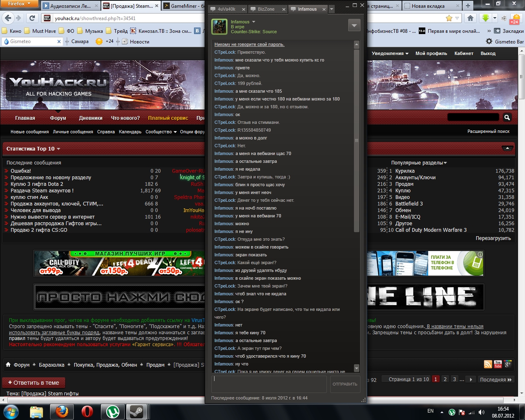This screenshot has width=525, height=420.
Task: Open Infamous name dropdown arrow
Action: (253, 22)
